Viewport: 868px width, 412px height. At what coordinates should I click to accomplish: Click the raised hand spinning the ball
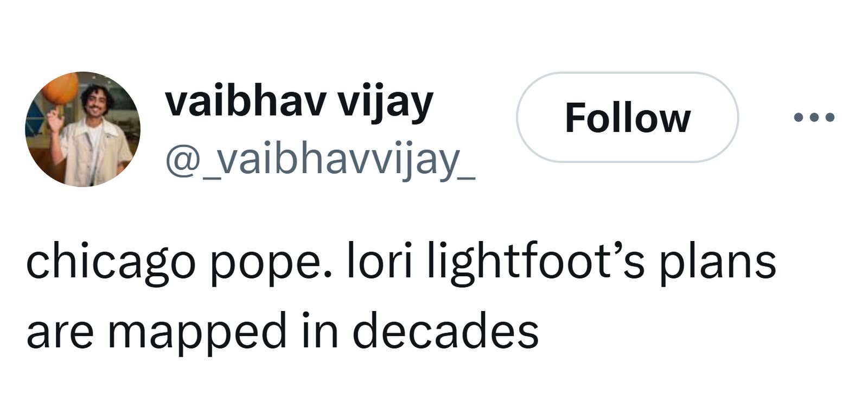[x=56, y=118]
